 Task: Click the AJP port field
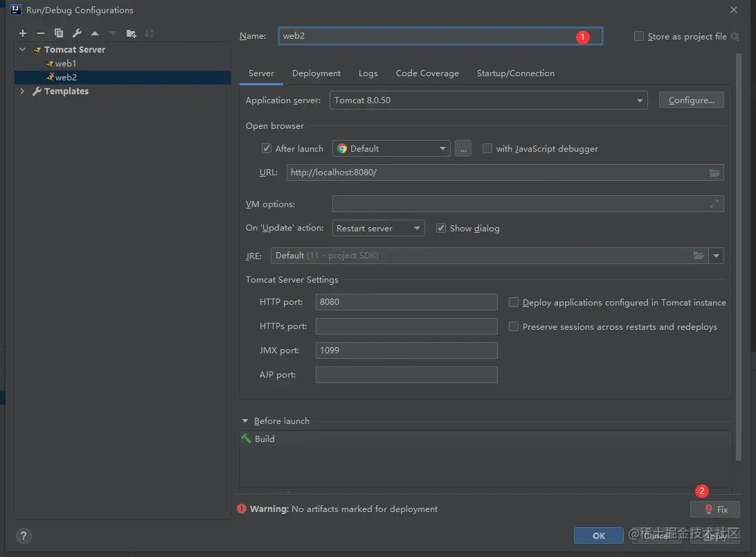(406, 375)
